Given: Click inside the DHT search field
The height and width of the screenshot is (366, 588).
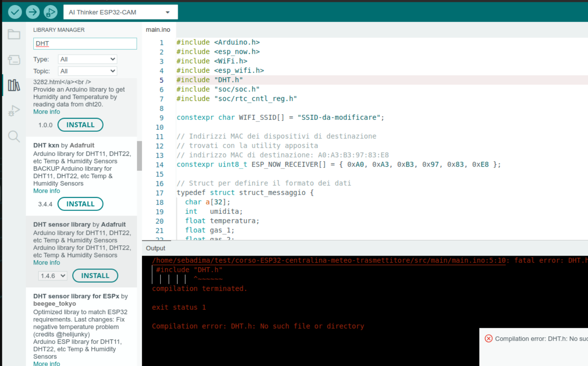Looking at the screenshot, I should coord(85,44).
